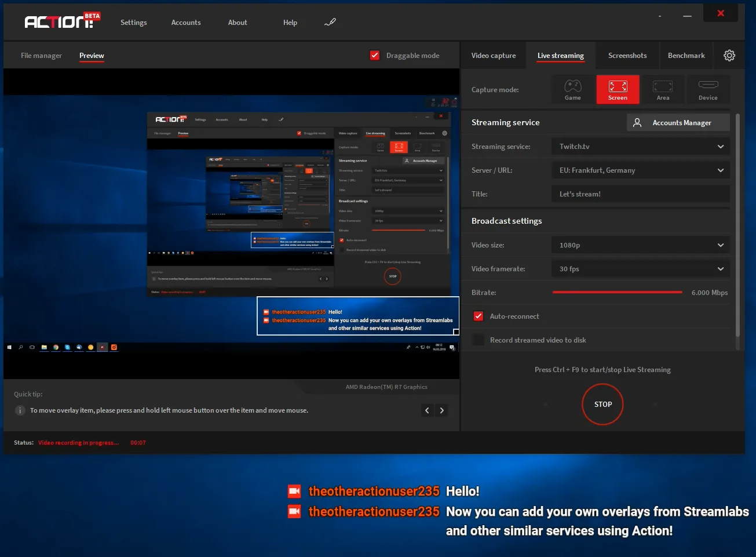Click the stream Title input field

(641, 194)
